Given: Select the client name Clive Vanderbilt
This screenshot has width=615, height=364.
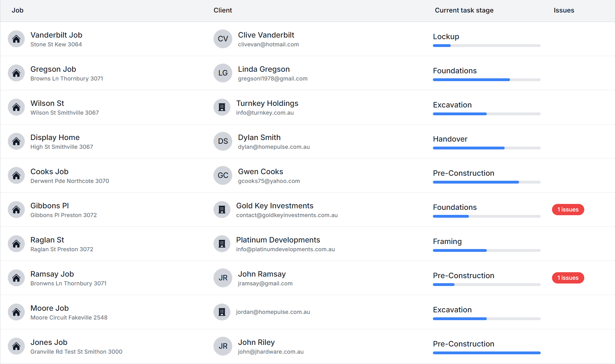Looking at the screenshot, I should [266, 35].
